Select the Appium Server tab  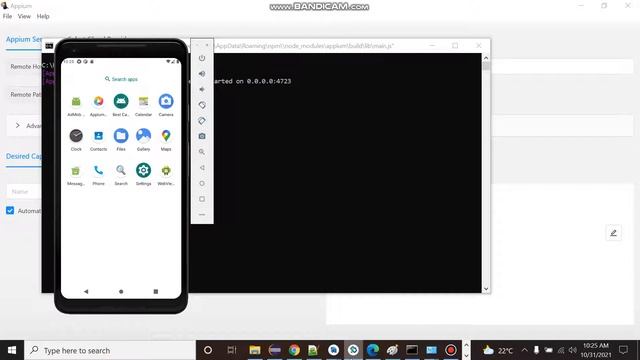pos(24,40)
